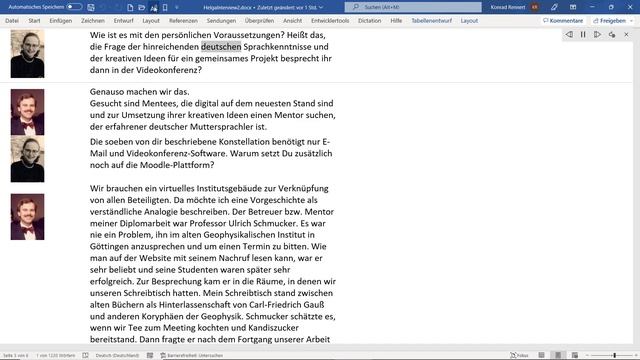Switch to the Start tab
Screen dimensions: 640x360
[x=34, y=20]
